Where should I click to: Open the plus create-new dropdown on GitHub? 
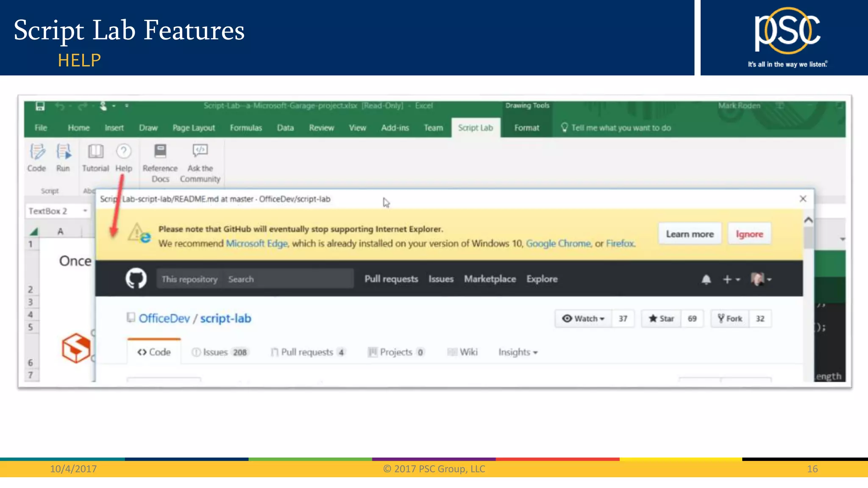(731, 280)
